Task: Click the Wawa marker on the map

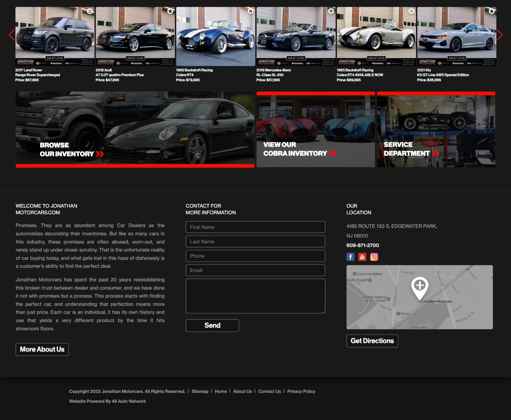Action: [x=398, y=314]
